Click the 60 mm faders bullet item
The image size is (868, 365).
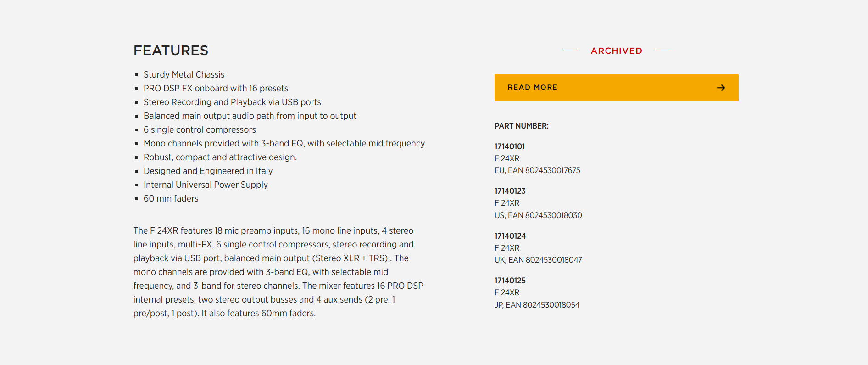coord(171,198)
